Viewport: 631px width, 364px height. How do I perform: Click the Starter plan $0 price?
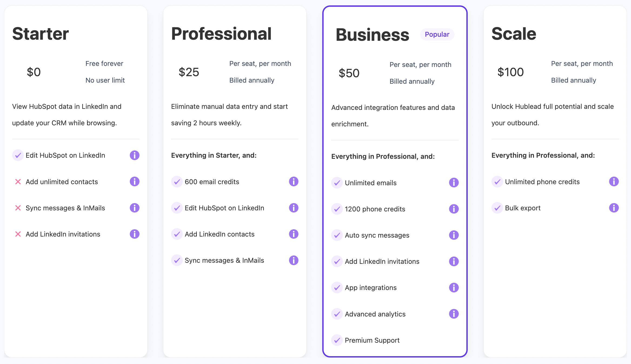click(34, 72)
